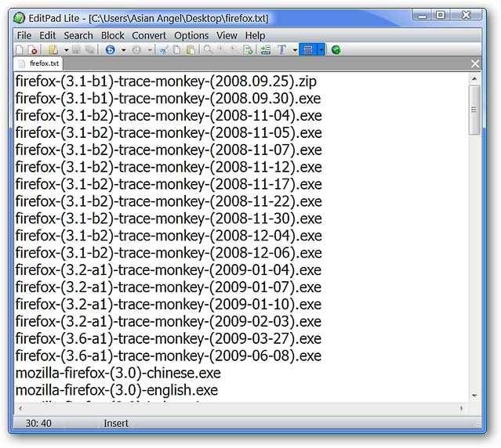The height and width of the screenshot is (448, 501).
Task: Click the line with date 2008-11-30
Action: pos(169,219)
